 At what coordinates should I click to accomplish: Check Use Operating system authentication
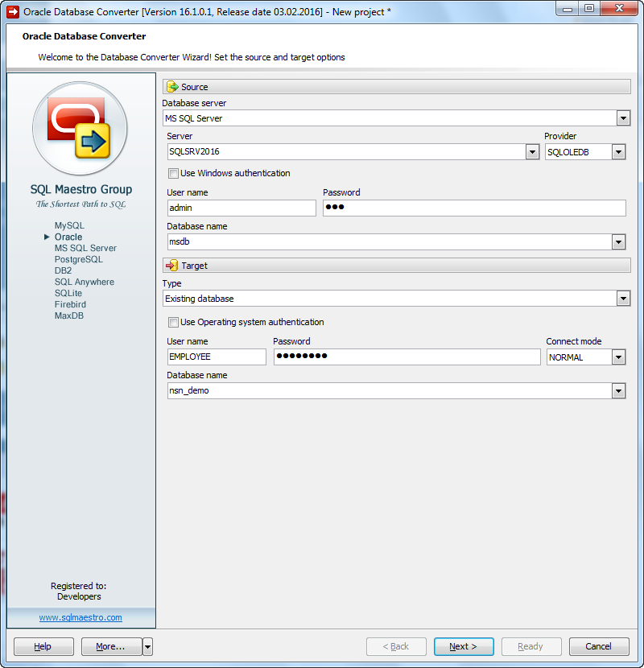pyautogui.click(x=173, y=322)
